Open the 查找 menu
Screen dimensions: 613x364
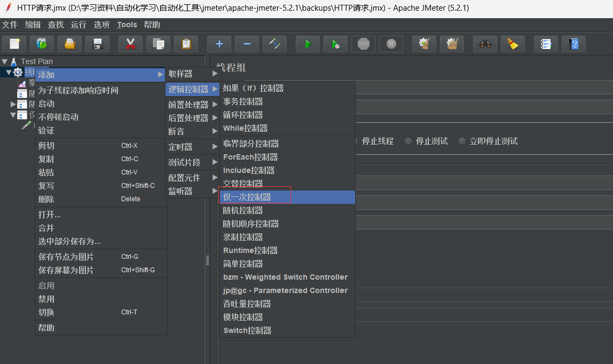click(x=56, y=25)
